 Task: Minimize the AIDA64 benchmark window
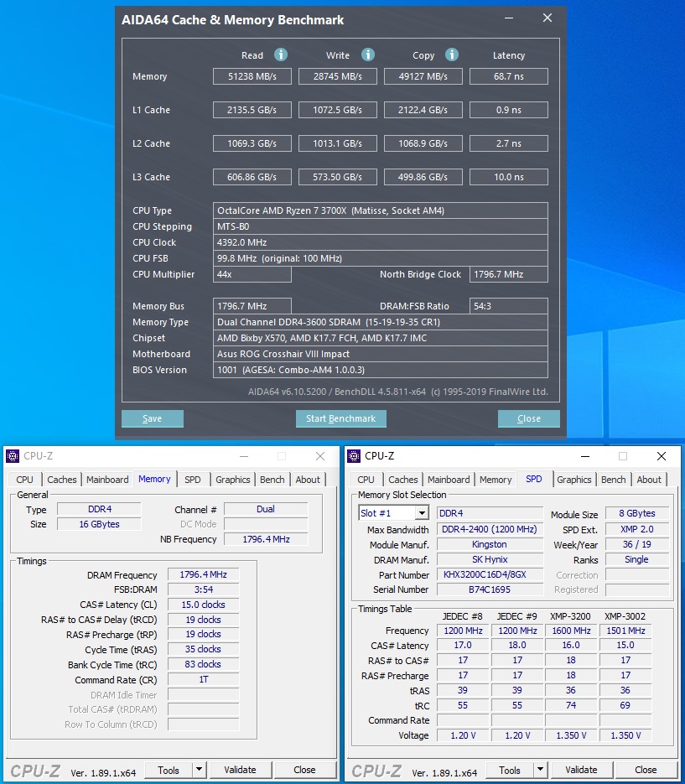(x=509, y=18)
